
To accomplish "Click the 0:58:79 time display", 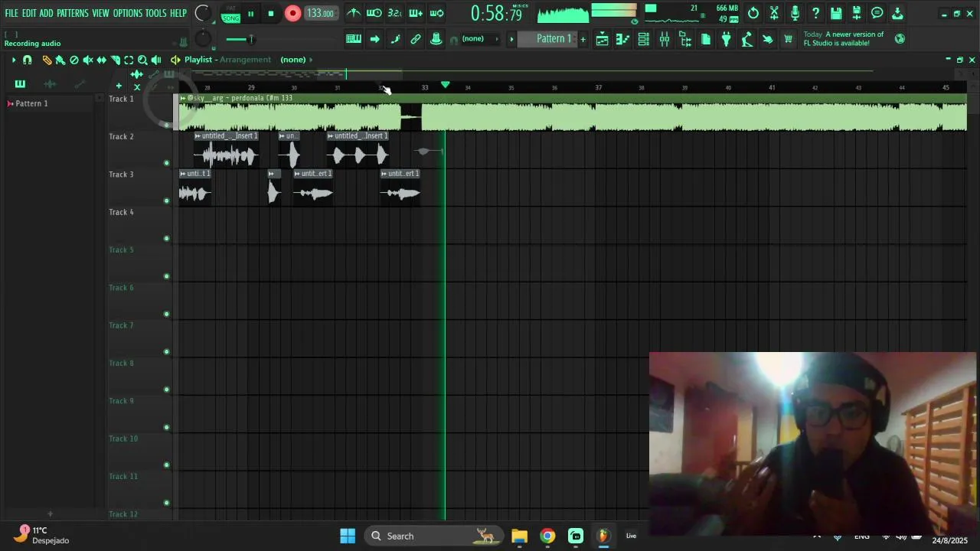I will (x=496, y=14).
